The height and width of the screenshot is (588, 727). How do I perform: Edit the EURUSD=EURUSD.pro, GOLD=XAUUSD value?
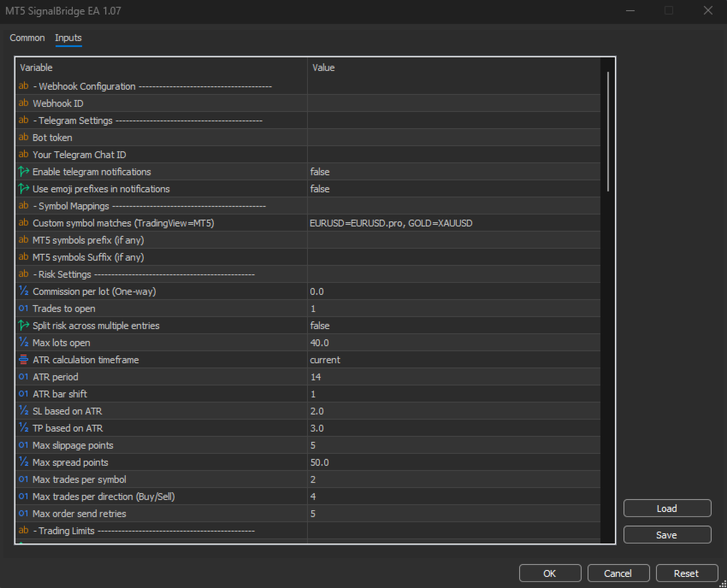coord(454,223)
